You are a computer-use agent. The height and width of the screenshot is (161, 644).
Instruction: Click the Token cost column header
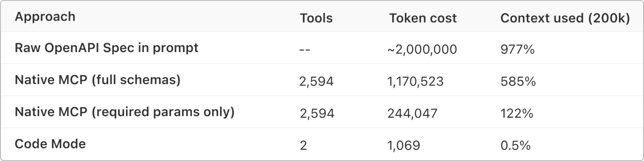click(423, 18)
